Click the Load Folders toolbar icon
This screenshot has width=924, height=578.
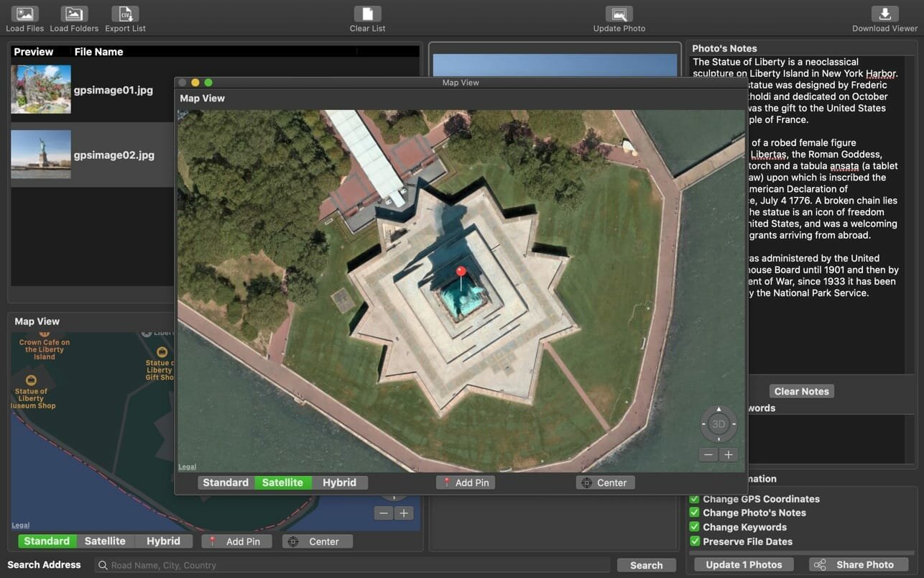pyautogui.click(x=74, y=14)
